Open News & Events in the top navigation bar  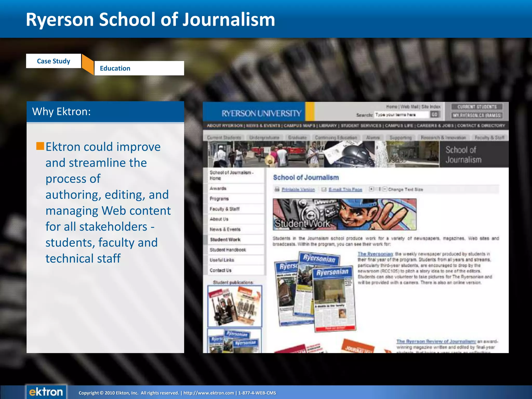[x=263, y=126]
